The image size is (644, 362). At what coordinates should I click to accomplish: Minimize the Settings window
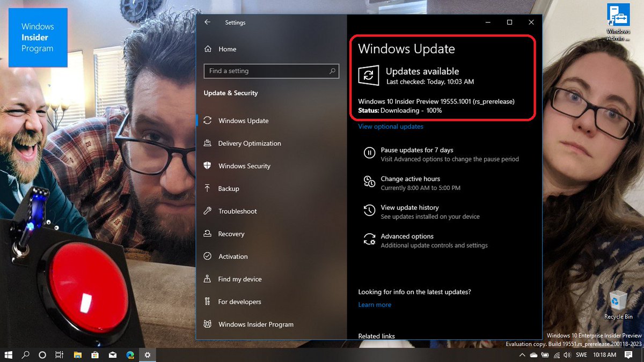pyautogui.click(x=488, y=23)
